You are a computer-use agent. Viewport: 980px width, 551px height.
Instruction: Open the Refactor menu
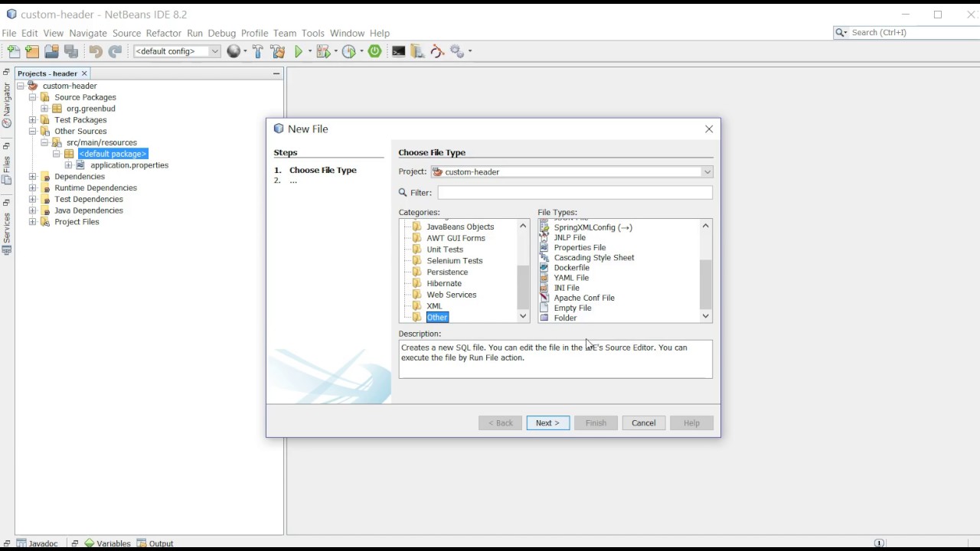coord(164,33)
